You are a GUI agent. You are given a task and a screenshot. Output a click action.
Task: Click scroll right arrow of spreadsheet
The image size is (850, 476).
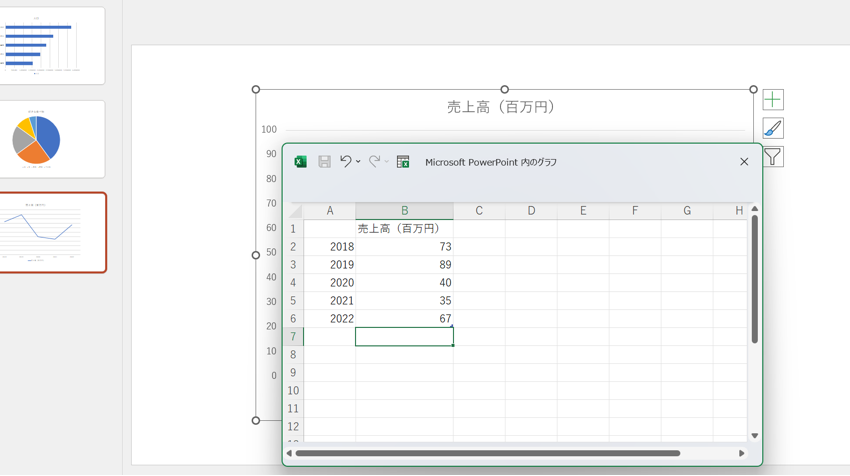[x=742, y=453]
